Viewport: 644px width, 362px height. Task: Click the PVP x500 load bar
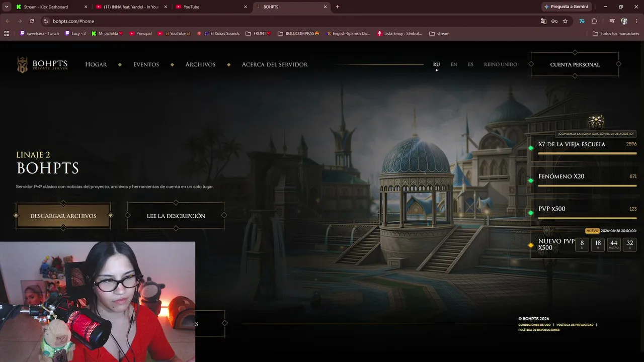(588, 218)
